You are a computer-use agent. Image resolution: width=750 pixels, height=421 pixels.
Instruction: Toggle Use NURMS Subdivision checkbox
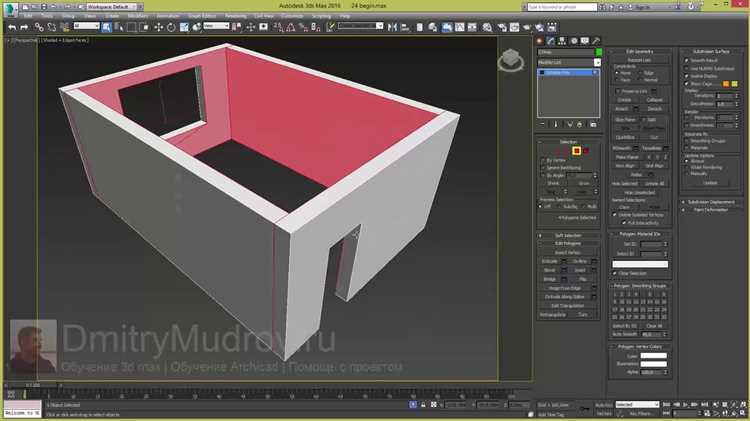(687, 68)
